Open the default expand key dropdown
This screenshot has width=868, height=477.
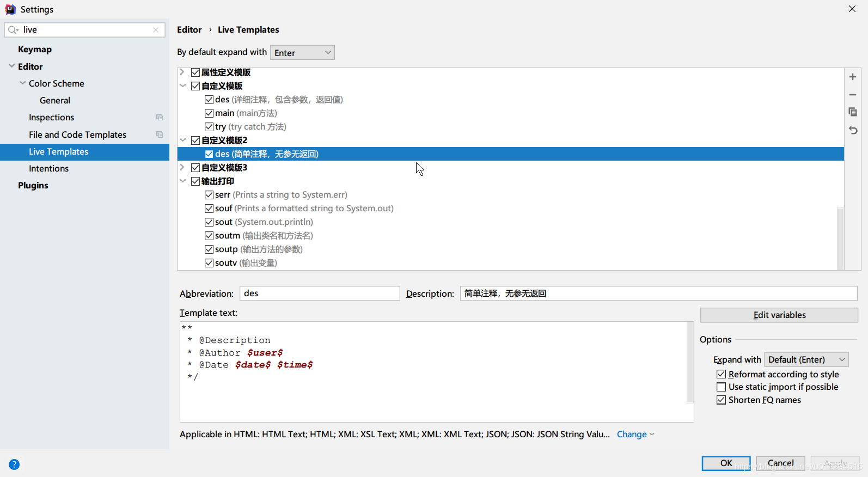(x=302, y=52)
